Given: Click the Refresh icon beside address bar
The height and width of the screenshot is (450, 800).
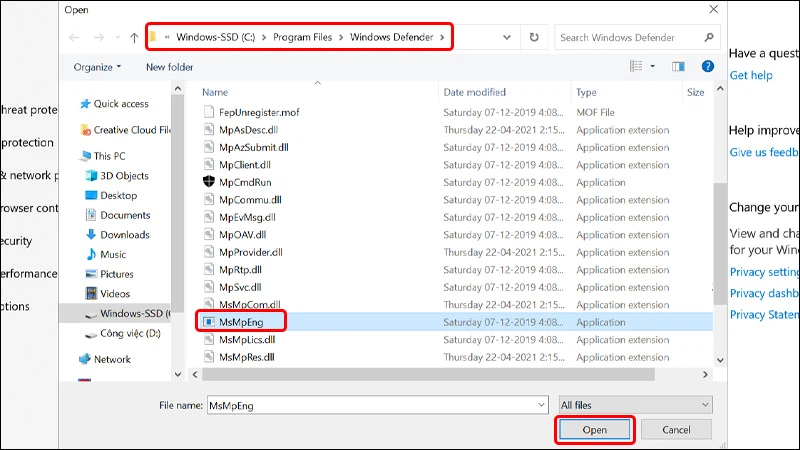Looking at the screenshot, I should click(535, 38).
